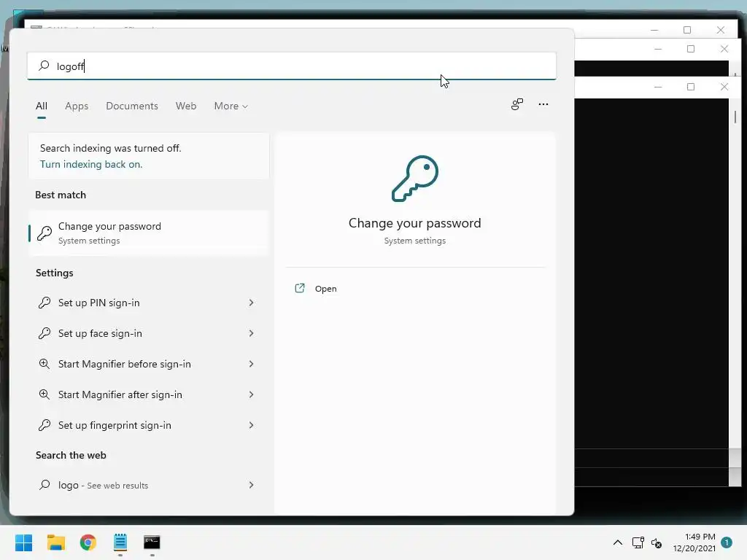Screen dimensions: 747x560
Task: Open notification badge showing 1
Action: pos(727,542)
